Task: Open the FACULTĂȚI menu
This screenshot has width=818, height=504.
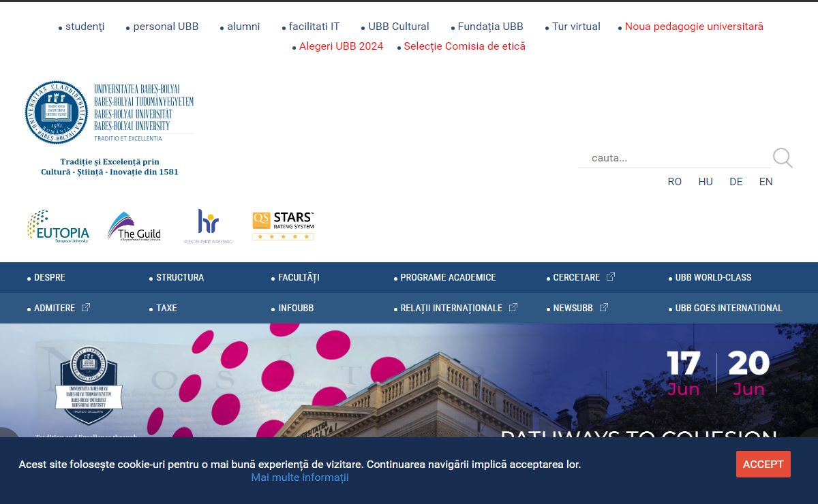Action: point(299,278)
